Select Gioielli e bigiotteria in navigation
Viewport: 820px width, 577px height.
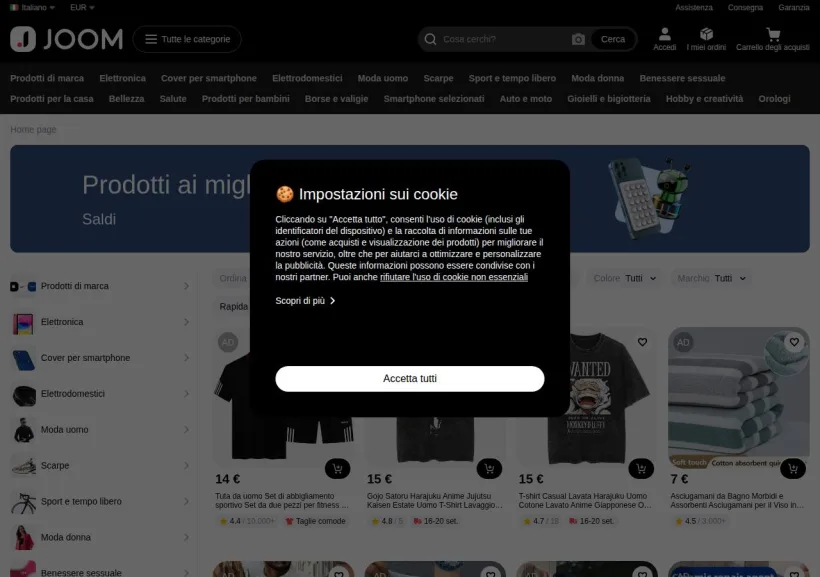[x=609, y=99]
